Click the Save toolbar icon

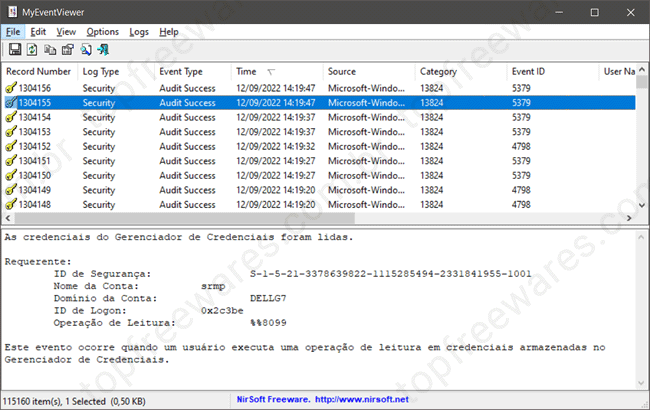click(x=15, y=49)
